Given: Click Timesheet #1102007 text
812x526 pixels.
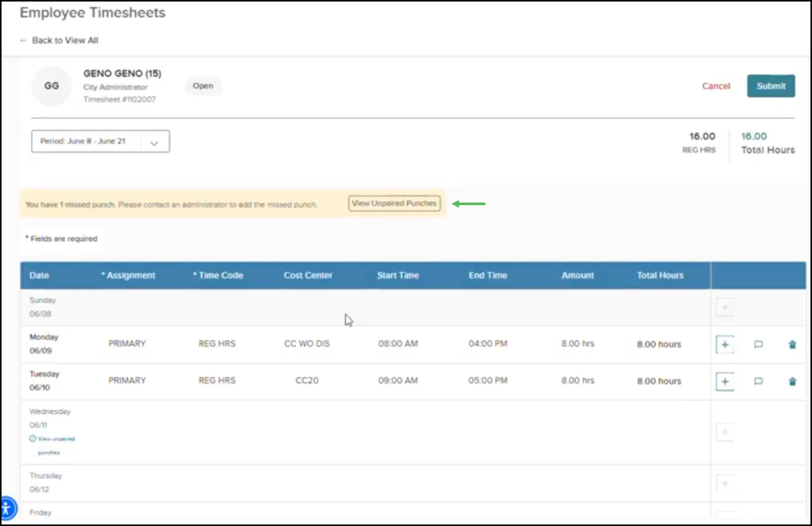Looking at the screenshot, I should tap(120, 100).
